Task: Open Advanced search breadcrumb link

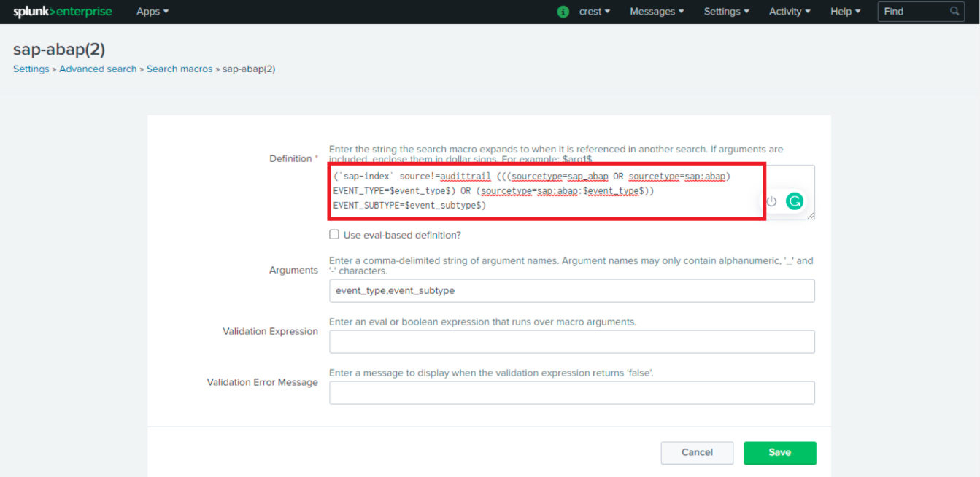Action: pos(98,69)
